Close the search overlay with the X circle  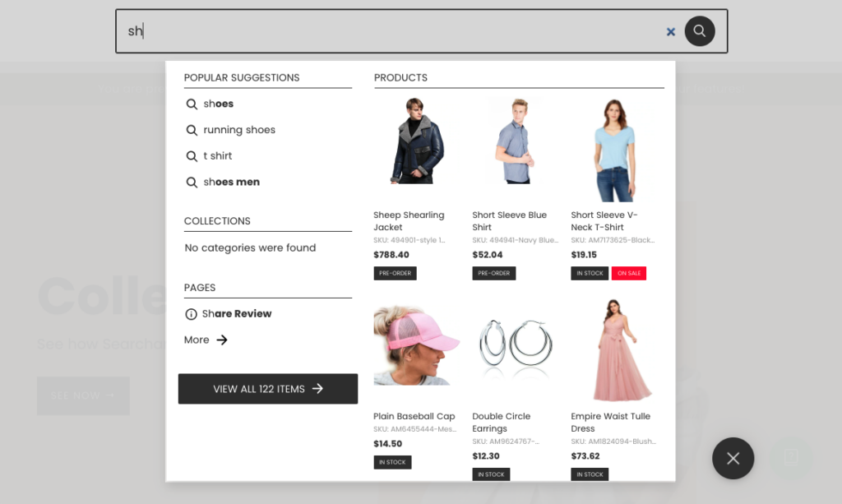(x=733, y=458)
